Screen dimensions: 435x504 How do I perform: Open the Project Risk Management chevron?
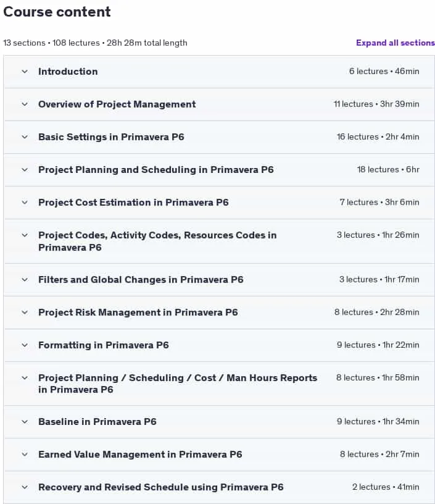click(x=25, y=313)
